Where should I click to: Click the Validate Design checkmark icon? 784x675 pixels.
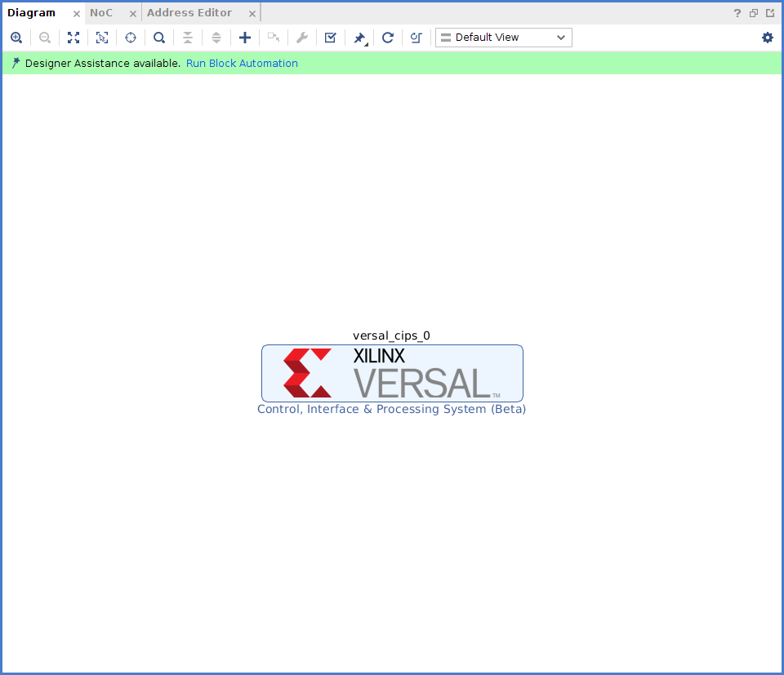click(330, 38)
